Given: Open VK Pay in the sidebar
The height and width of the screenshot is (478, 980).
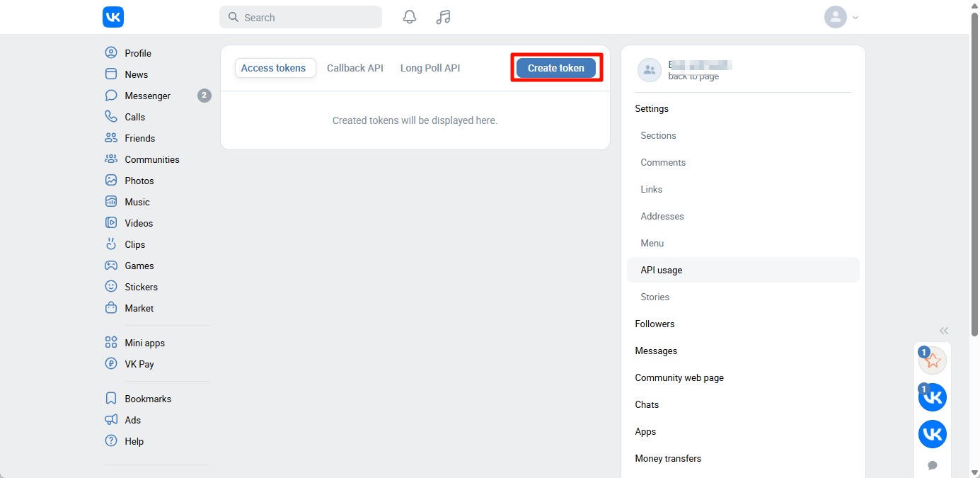Looking at the screenshot, I should [x=139, y=364].
